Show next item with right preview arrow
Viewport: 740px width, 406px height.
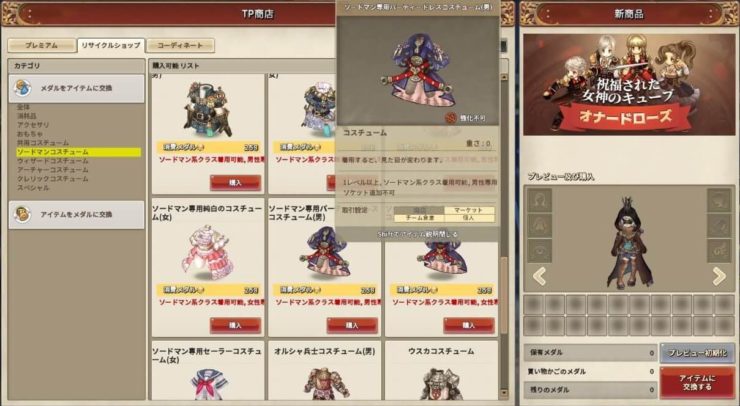[719, 276]
